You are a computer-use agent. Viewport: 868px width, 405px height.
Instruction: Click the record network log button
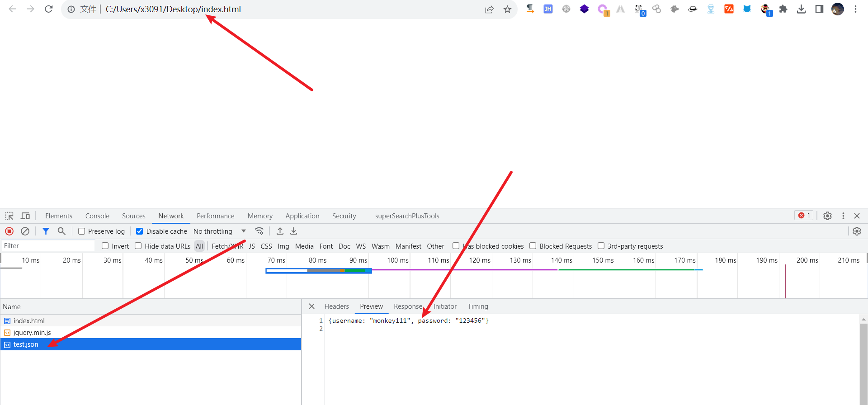tap(9, 231)
